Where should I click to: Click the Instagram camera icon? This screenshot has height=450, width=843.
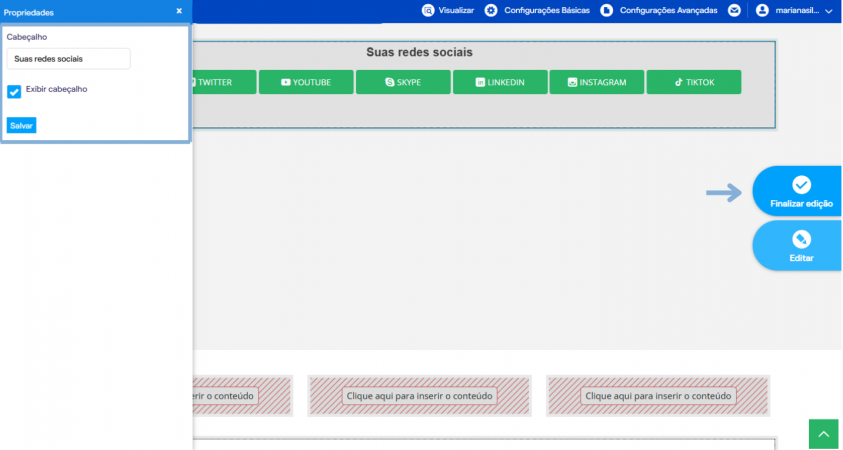click(x=573, y=82)
